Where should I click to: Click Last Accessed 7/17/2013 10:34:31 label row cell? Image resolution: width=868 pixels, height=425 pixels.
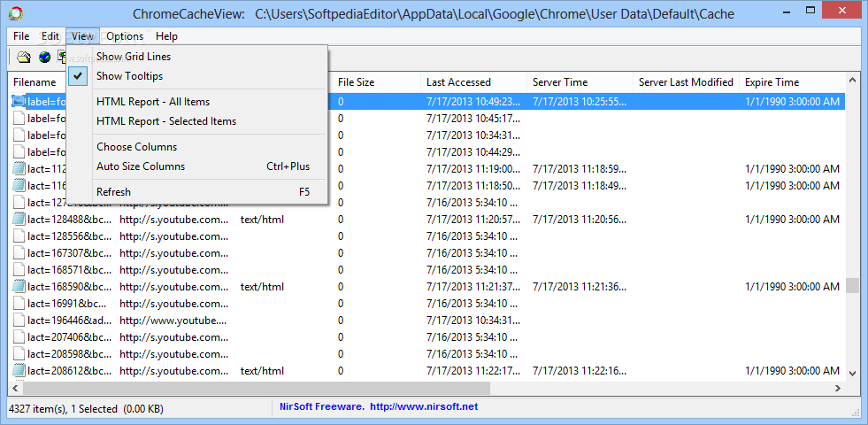pyautogui.click(x=473, y=135)
